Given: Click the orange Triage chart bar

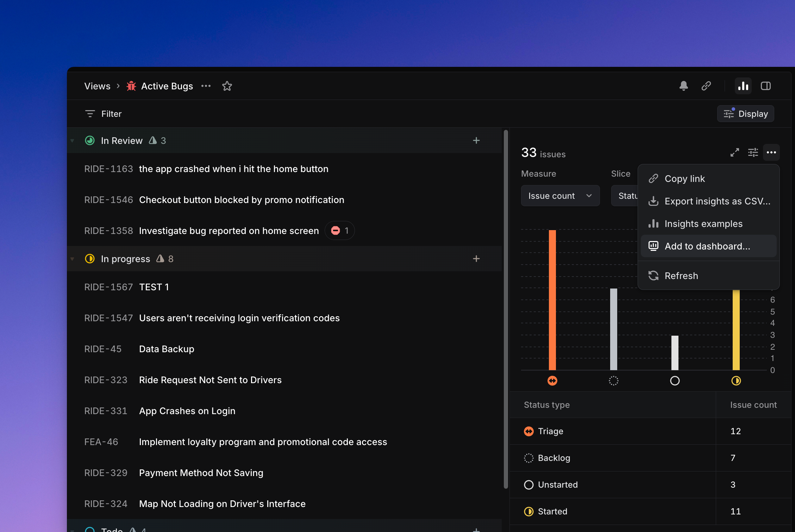Looking at the screenshot, I should pos(552,299).
